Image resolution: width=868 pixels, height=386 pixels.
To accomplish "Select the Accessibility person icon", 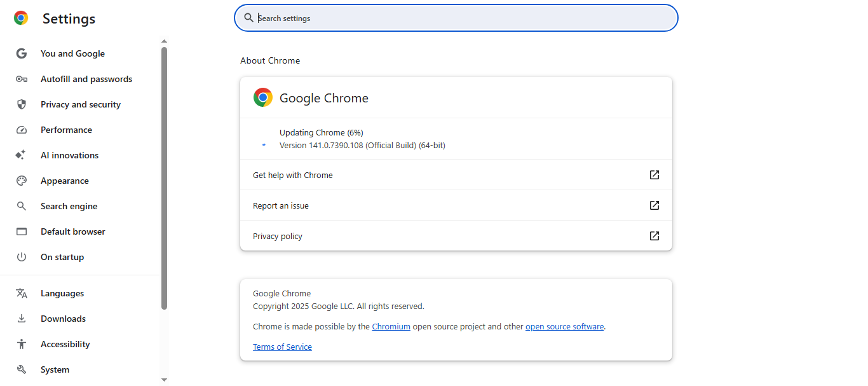I will pyautogui.click(x=22, y=344).
